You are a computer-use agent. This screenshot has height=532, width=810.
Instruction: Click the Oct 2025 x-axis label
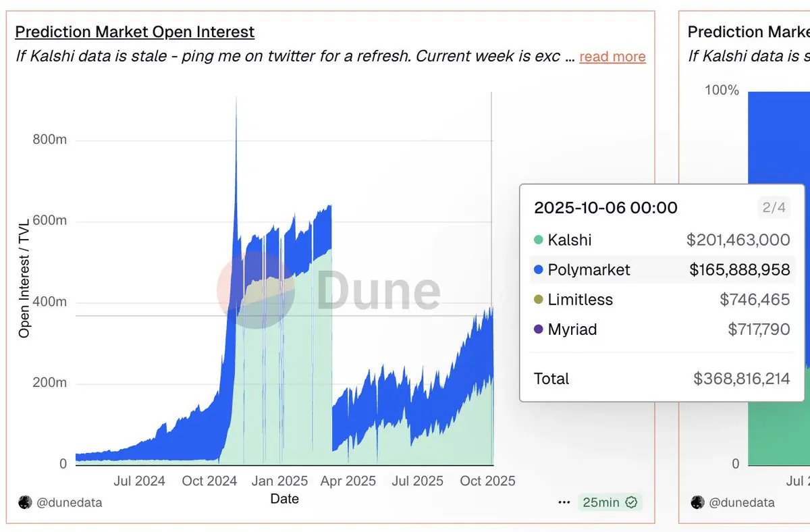[x=487, y=481]
